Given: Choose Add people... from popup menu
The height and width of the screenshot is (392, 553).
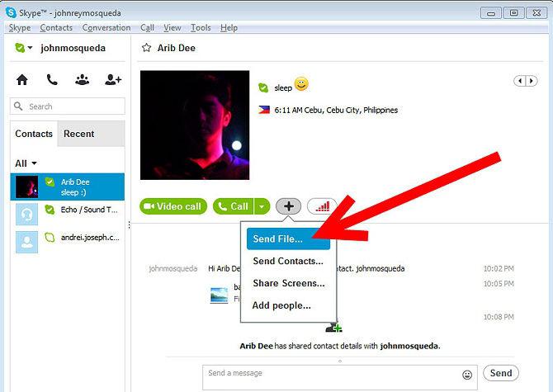Looking at the screenshot, I should [x=288, y=305].
